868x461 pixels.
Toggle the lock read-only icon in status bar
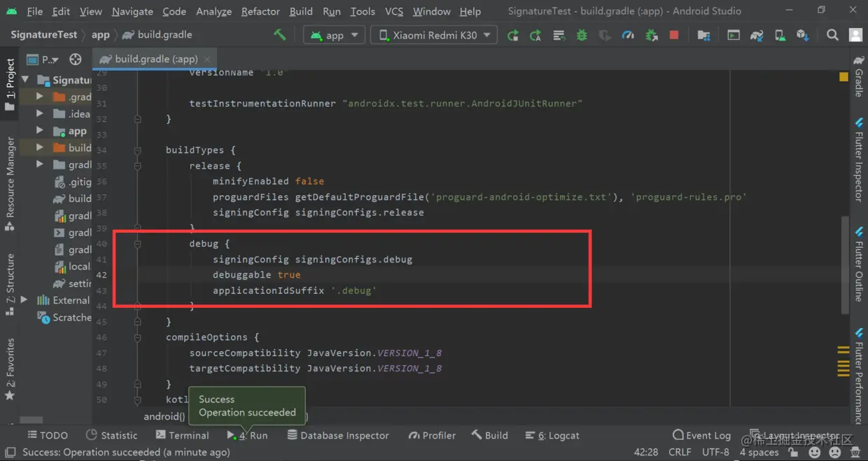[x=793, y=453]
